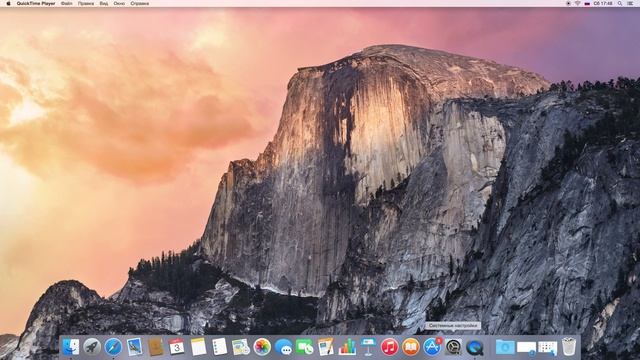Image resolution: width=640 pixels, height=360 pixels.
Task: Click QuickTime Player icon in Dock
Action: tap(475, 347)
